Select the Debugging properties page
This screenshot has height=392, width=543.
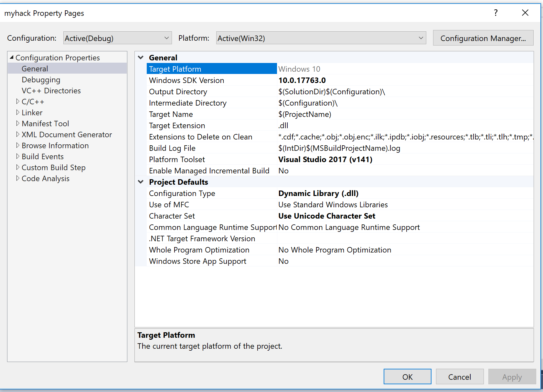41,80
